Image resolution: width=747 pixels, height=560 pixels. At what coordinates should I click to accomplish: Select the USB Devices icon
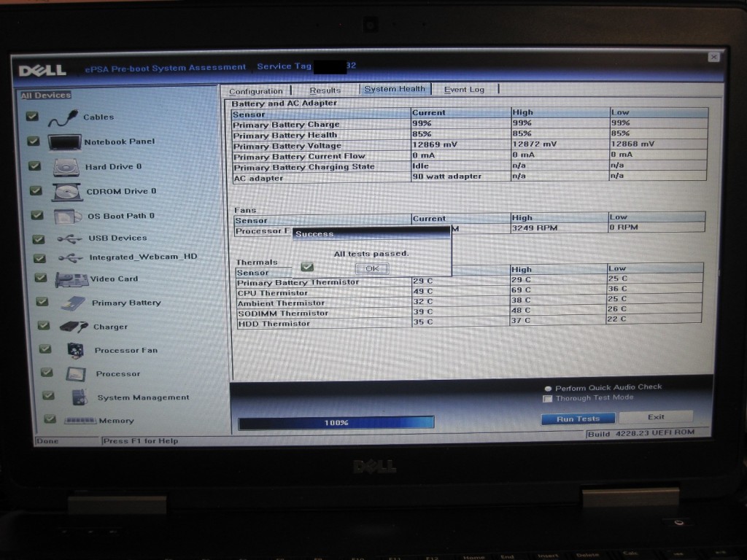[x=69, y=238]
